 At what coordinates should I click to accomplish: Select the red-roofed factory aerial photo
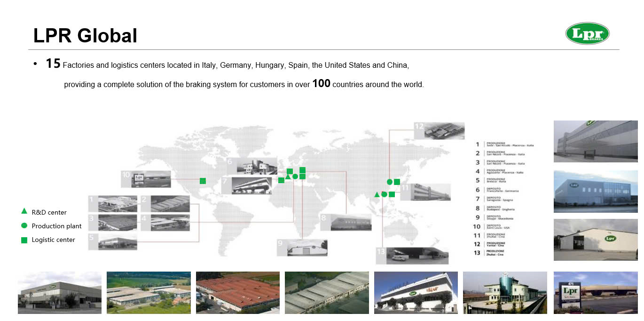[x=237, y=292]
